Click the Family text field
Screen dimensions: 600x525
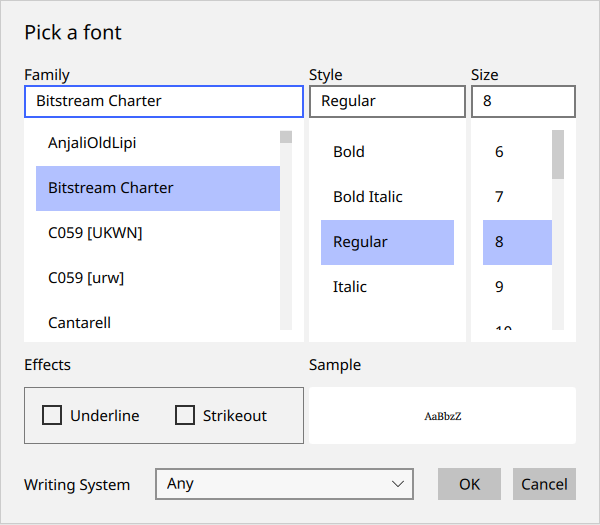163,101
